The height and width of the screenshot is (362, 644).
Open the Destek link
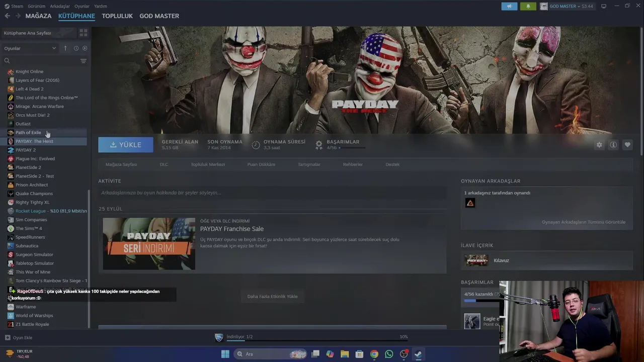392,164
